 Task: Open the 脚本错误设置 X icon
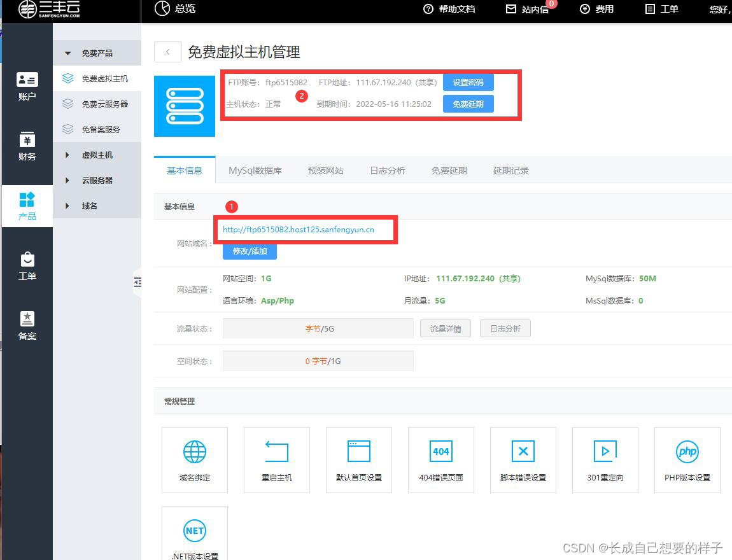[523, 451]
